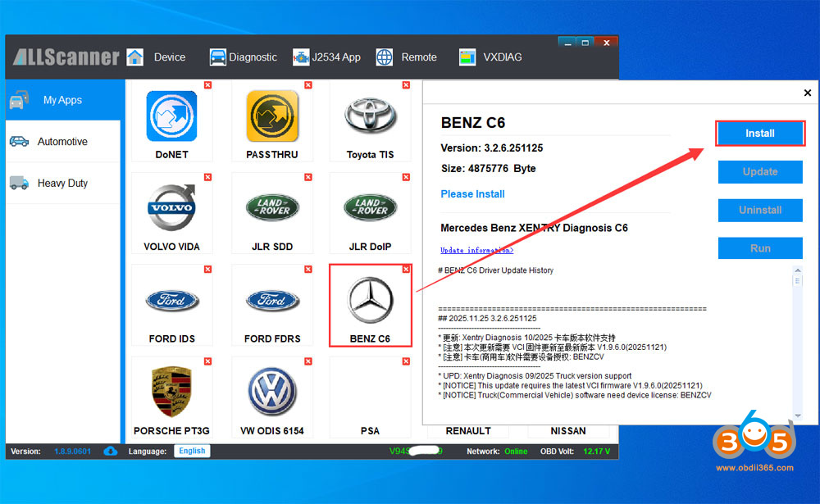Screen dimensions: 820x504
Task: Open the Device tab
Action: pos(157,57)
